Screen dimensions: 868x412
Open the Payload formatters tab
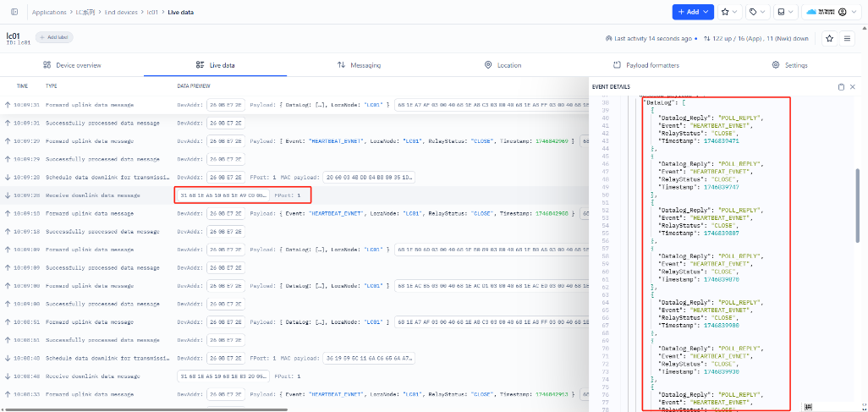646,65
